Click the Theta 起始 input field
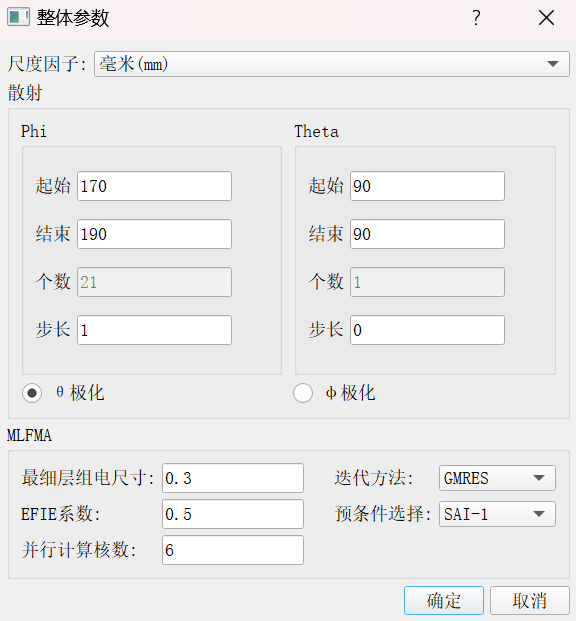Viewport: 576px width, 621px height. pyautogui.click(x=427, y=186)
